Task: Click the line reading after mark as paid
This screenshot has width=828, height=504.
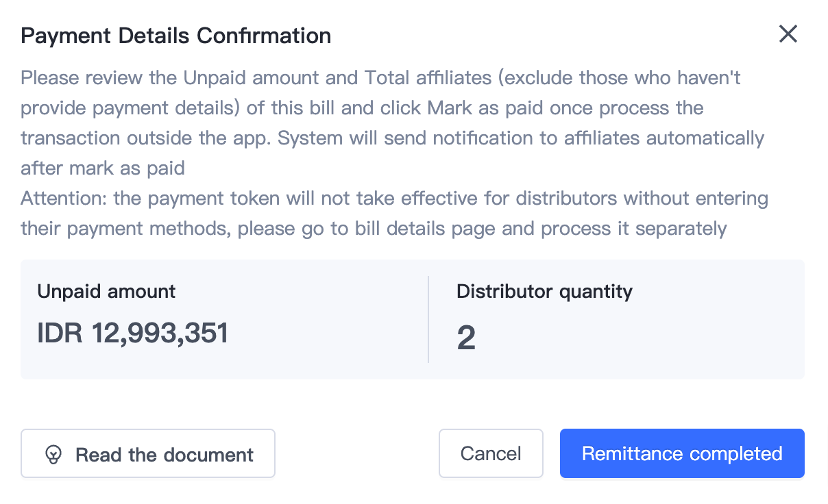Action: pyautogui.click(x=102, y=168)
